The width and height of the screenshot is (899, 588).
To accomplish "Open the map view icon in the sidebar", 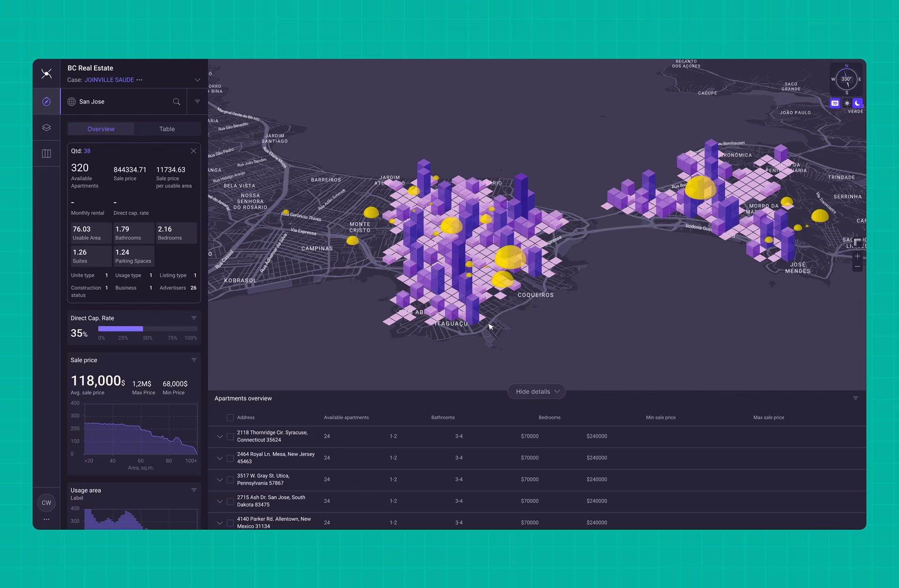I will pos(46,153).
